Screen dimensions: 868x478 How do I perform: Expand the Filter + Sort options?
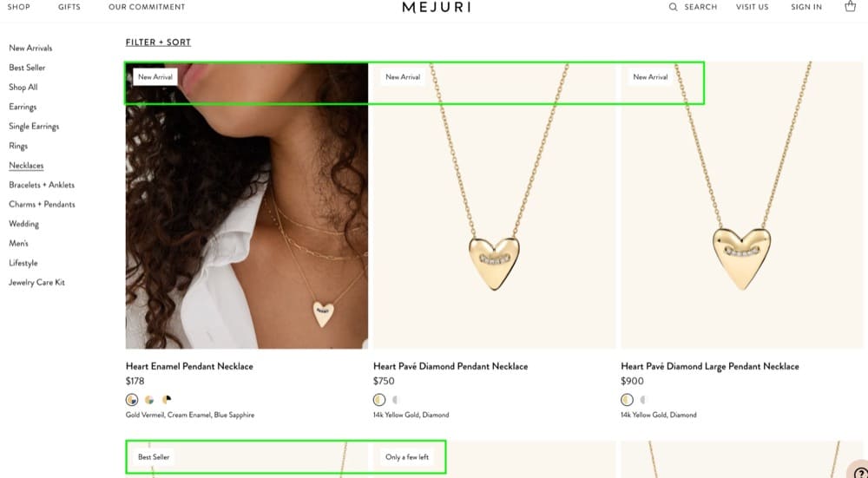[x=158, y=43]
